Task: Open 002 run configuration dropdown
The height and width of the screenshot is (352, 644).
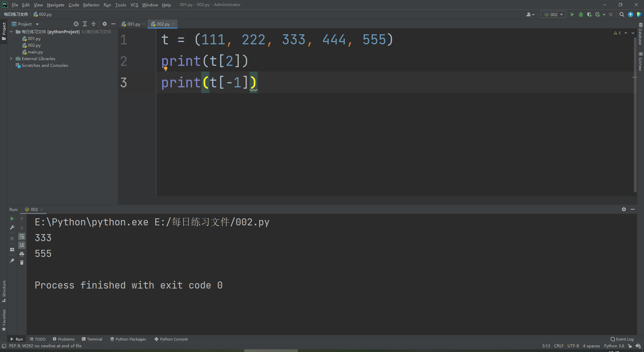Action: [553, 14]
